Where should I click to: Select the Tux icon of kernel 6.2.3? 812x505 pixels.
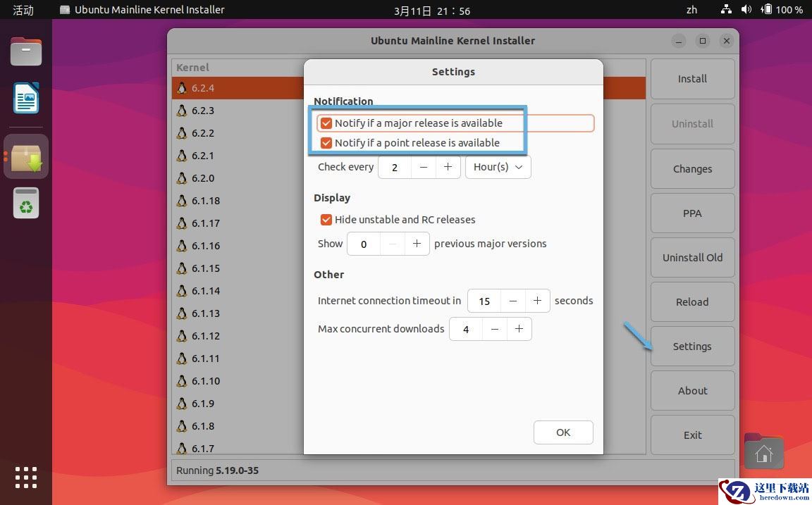(182, 110)
